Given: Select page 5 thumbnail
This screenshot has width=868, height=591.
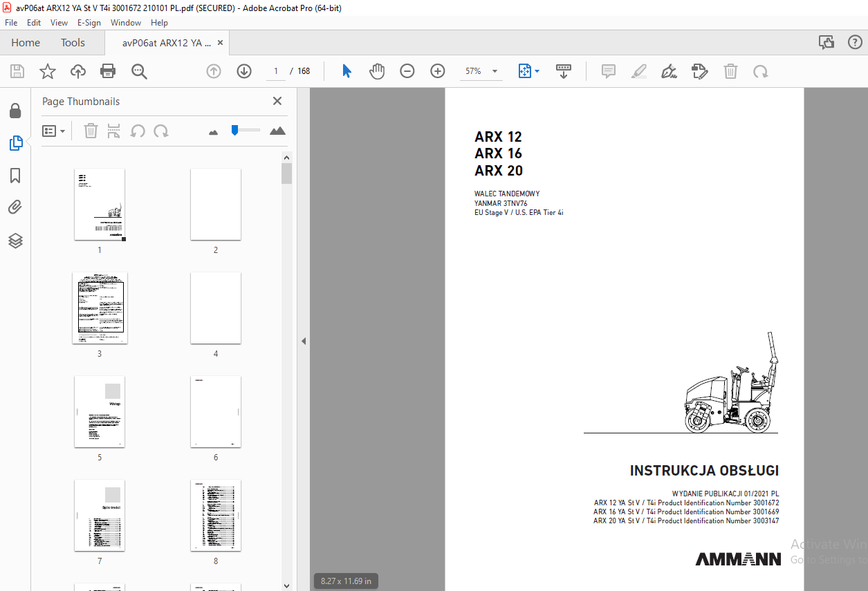Looking at the screenshot, I should pyautogui.click(x=100, y=411).
